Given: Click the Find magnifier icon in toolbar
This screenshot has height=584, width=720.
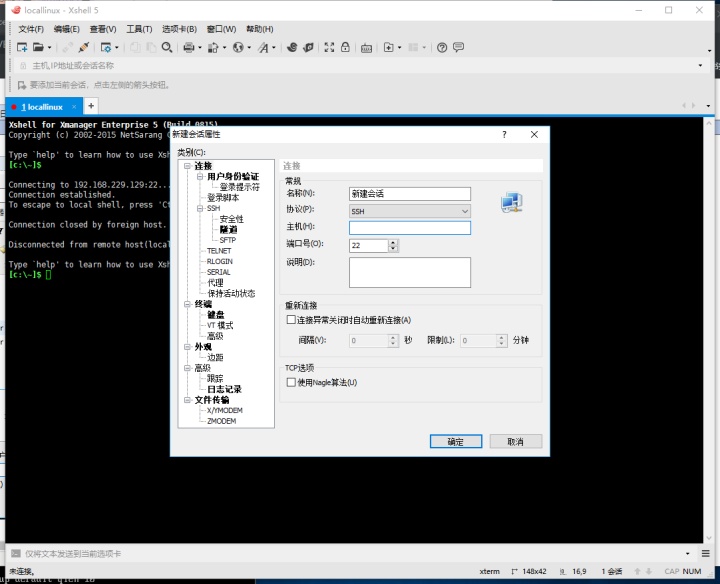Looking at the screenshot, I should coord(167,47).
